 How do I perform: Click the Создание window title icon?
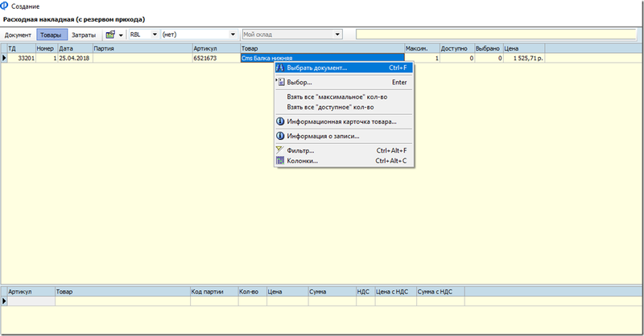(5, 6)
